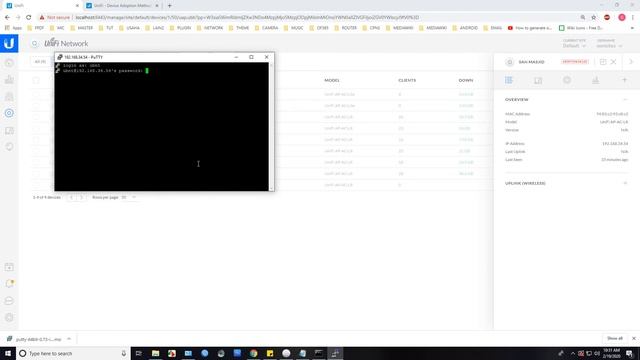Go to previous page of devices list
The height and width of the screenshot is (360, 640).
click(x=71, y=197)
